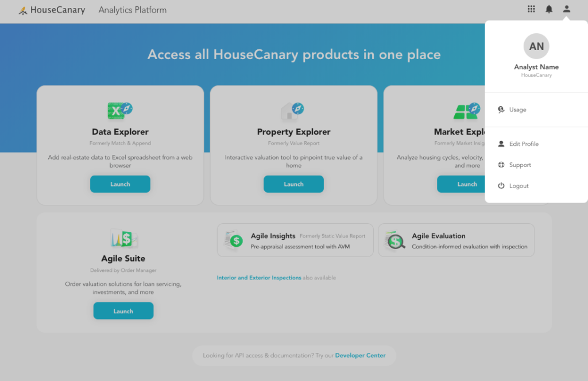Launch the Property Explorer product
Image resolution: width=588 pixels, height=381 pixels.
click(x=293, y=184)
